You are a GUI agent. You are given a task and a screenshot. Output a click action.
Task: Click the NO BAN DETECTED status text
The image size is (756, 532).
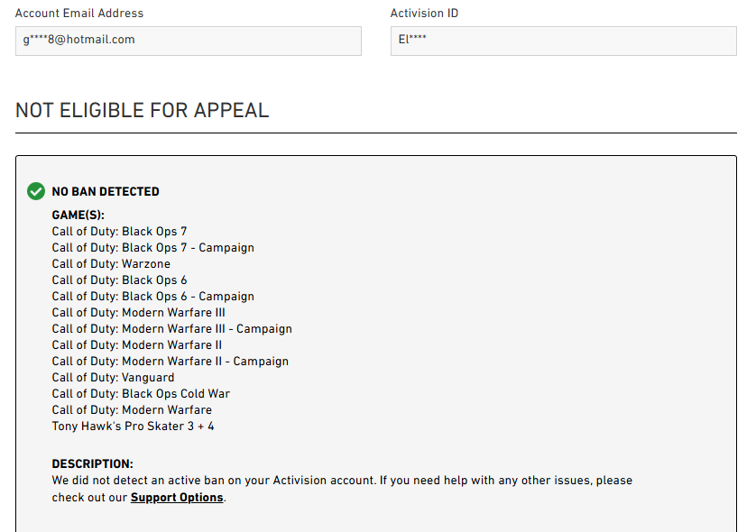click(106, 191)
